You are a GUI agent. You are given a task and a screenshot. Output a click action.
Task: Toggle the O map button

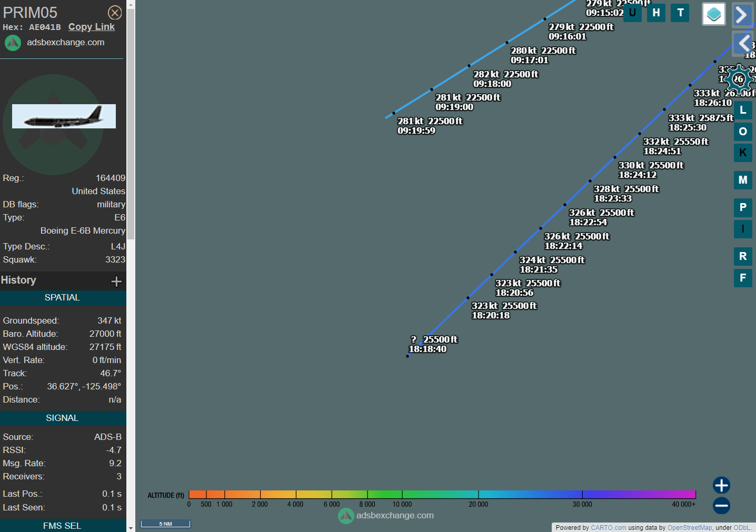point(743,132)
